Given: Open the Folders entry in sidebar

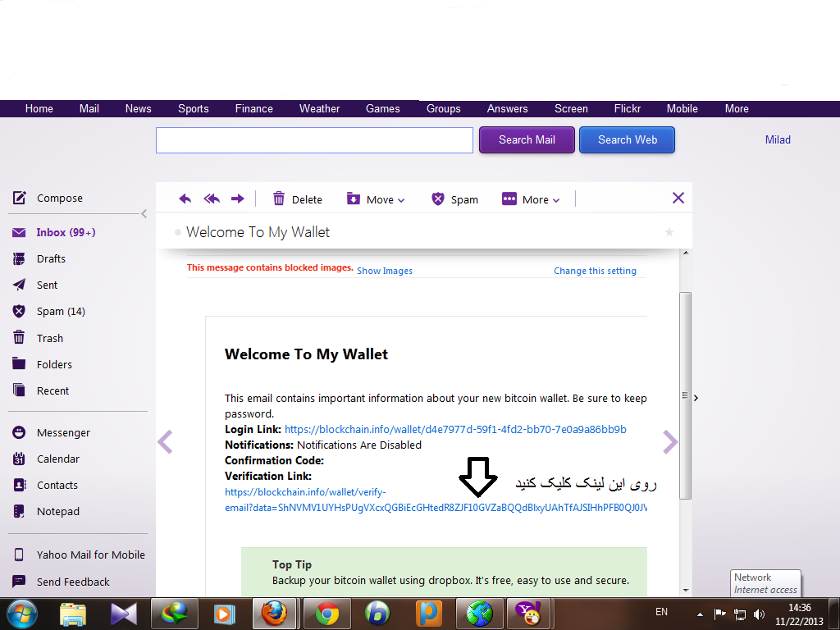Looking at the screenshot, I should coord(54,364).
